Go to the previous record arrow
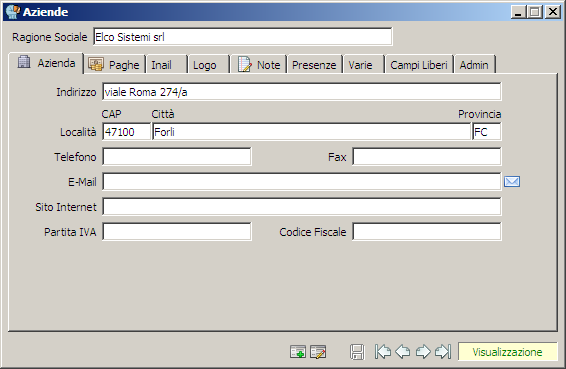 click(x=403, y=352)
